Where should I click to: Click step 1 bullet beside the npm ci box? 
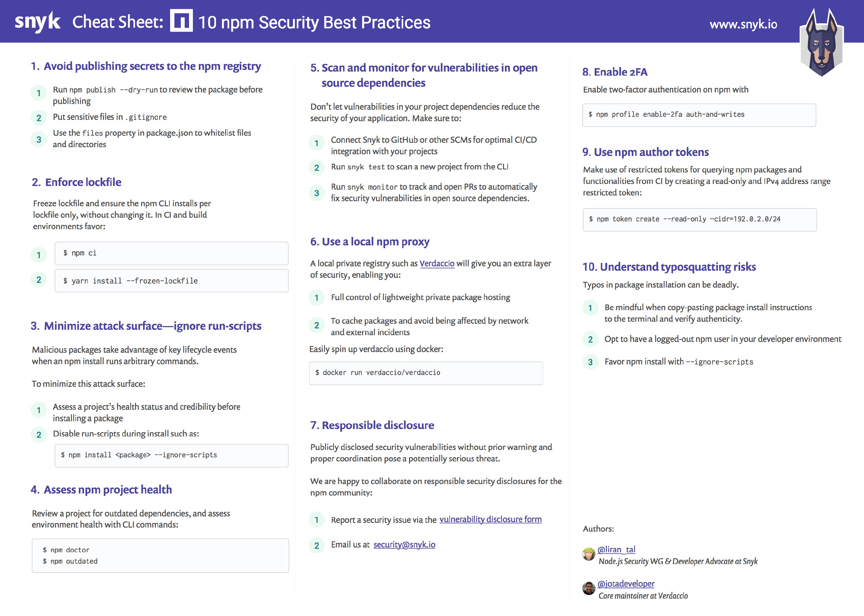pyautogui.click(x=39, y=255)
